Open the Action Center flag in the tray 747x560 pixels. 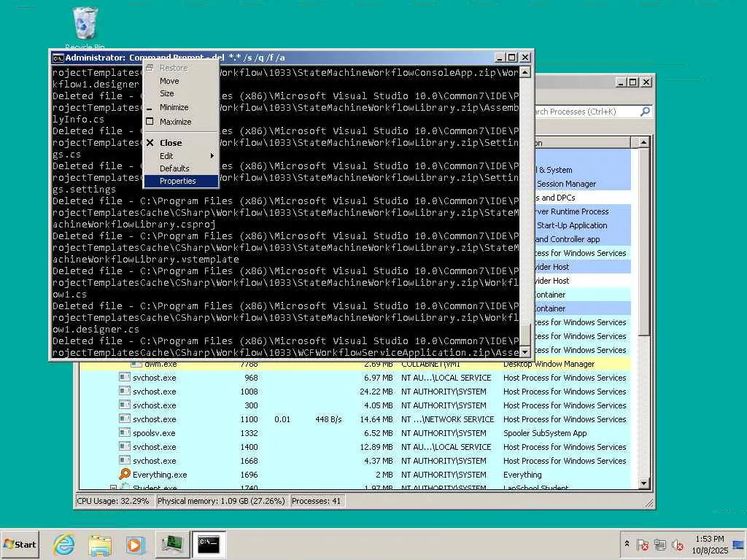[x=642, y=545]
